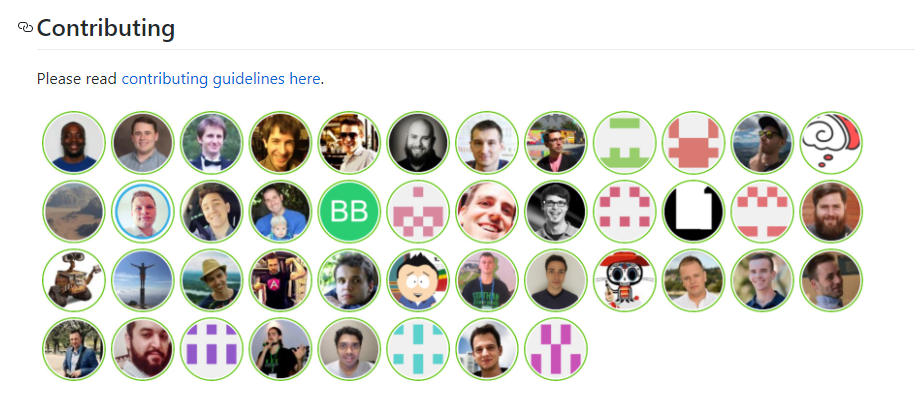
Task: Open the brain doodle thought-bubble avatar
Action: click(831, 142)
